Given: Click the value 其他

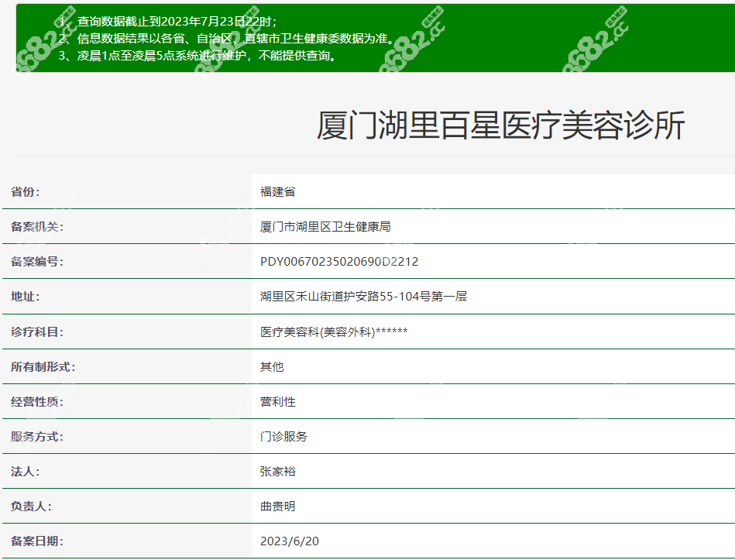Looking at the screenshot, I should [272, 367].
